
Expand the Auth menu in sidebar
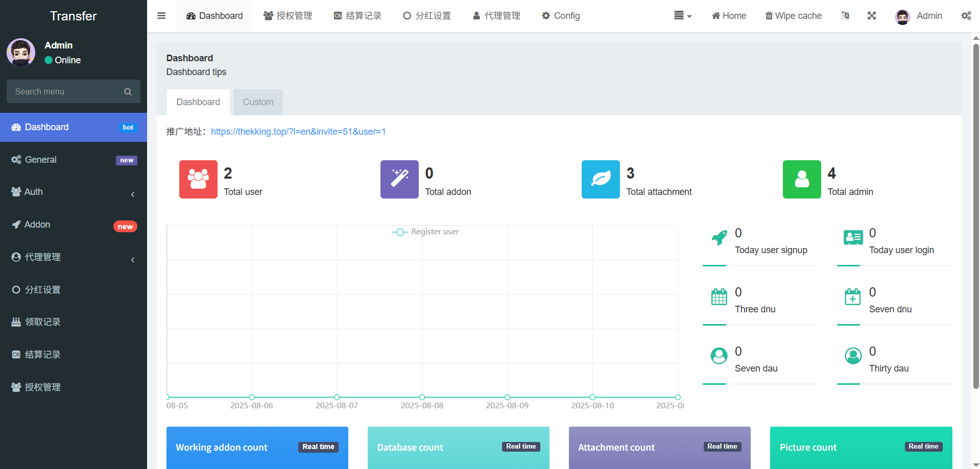pos(74,192)
